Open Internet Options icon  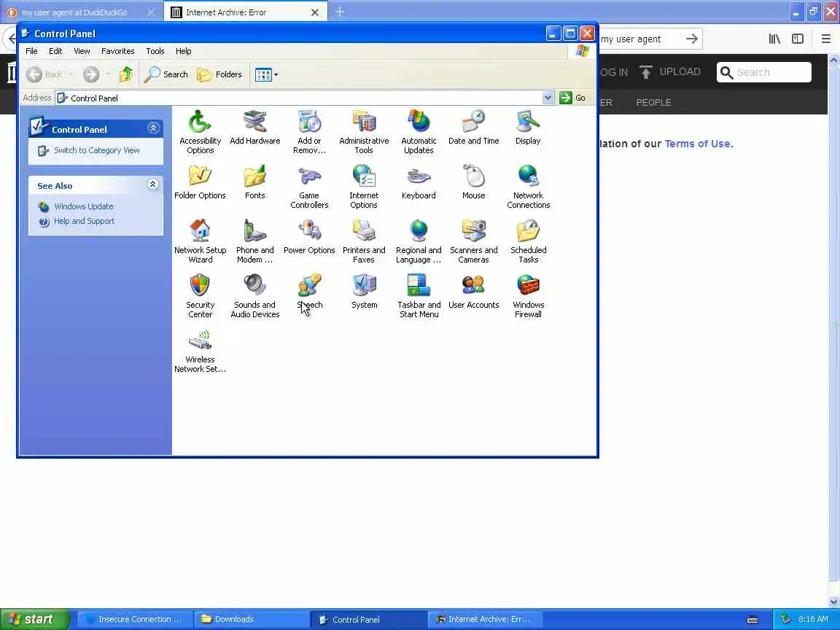pos(364,186)
